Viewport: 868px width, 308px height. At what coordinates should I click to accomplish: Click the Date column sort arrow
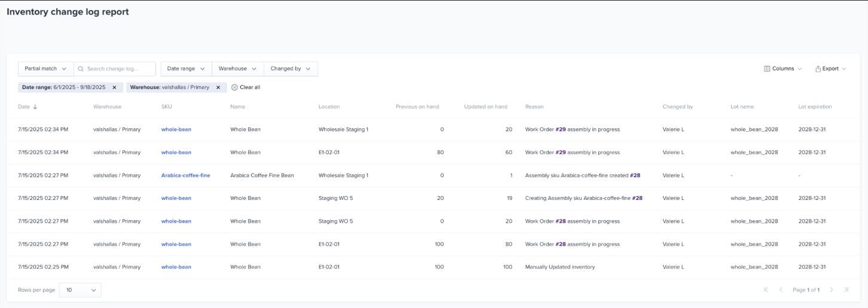(35, 107)
